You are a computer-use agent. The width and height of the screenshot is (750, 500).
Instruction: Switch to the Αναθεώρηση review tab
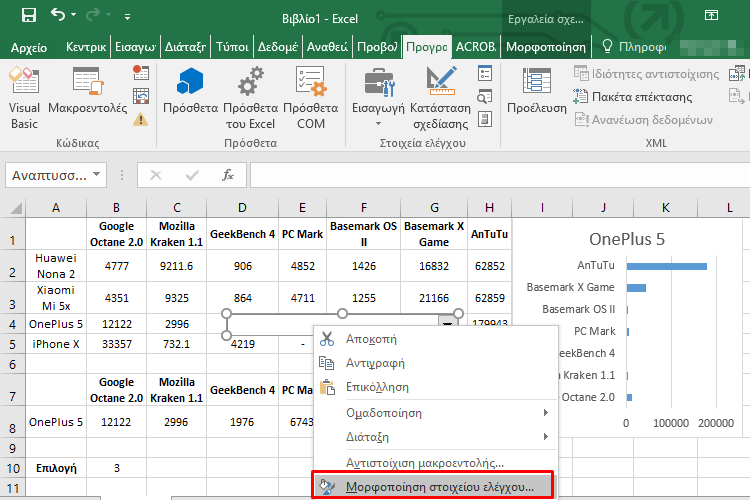(x=327, y=47)
